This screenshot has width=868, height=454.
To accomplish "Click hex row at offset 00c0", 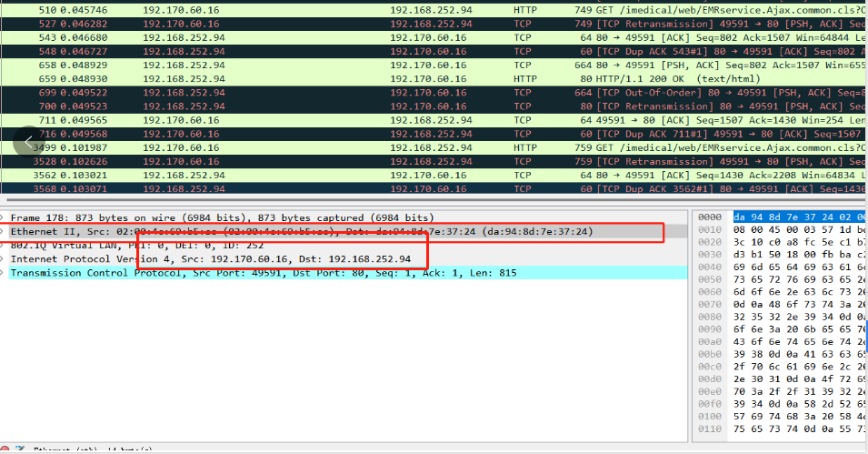I will pyautogui.click(x=780, y=367).
